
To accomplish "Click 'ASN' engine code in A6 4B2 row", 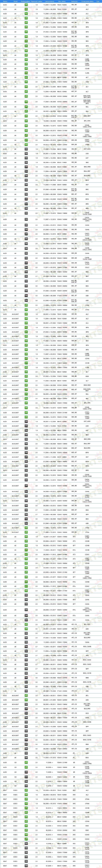I will pos(87,629).
